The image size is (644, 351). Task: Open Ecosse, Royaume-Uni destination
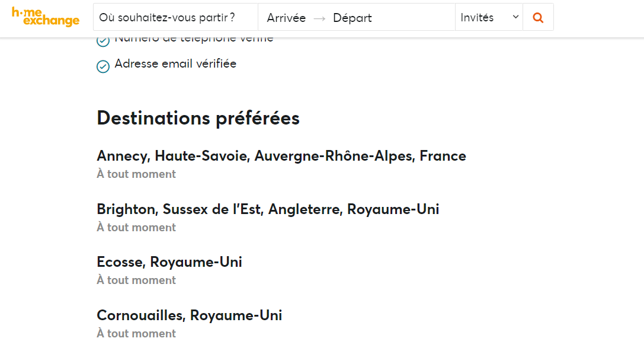169,262
